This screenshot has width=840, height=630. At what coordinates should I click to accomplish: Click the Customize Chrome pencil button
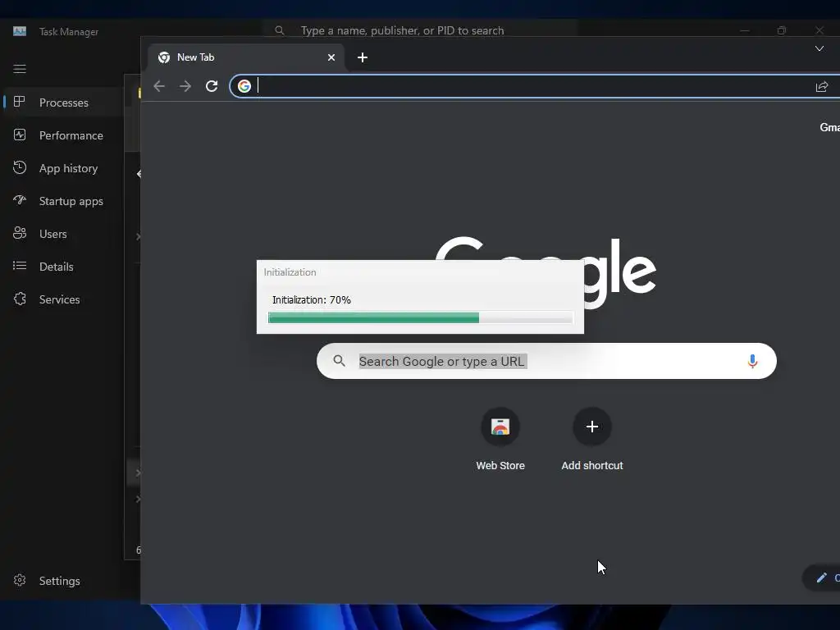coord(822,577)
